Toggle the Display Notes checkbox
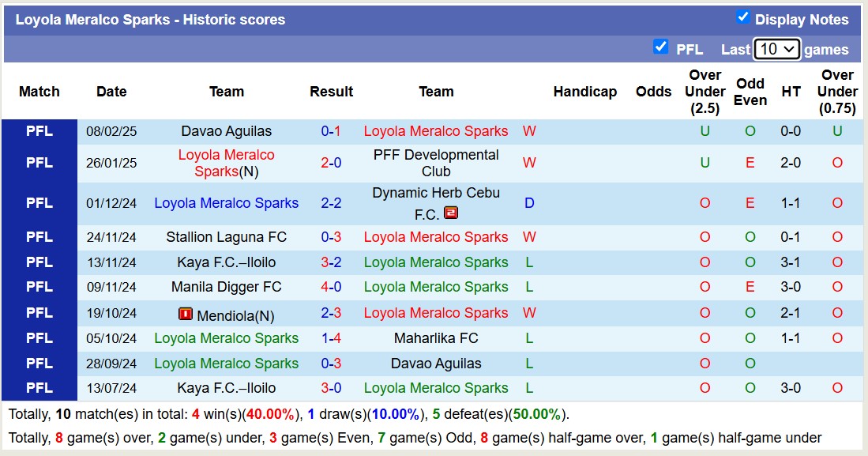Screen dimensions: 868x456 pos(742,17)
